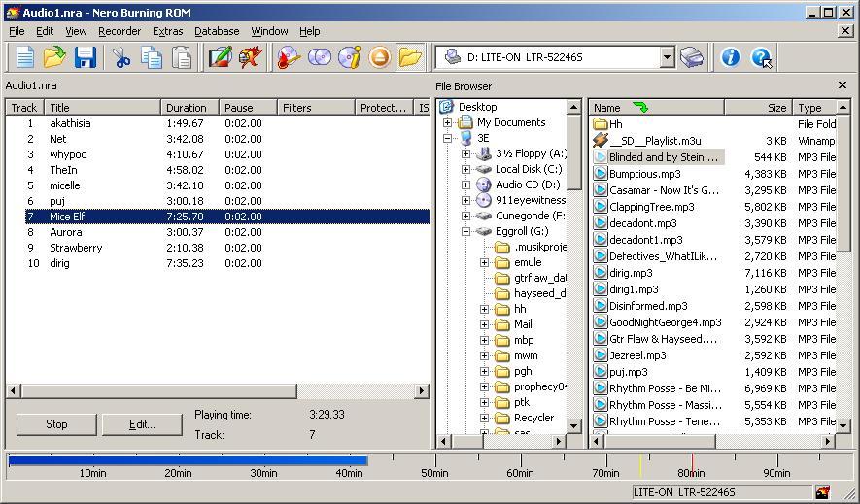Click the blue disc capacity progress bar
The height and width of the screenshot is (504, 860).
pyautogui.click(x=188, y=460)
